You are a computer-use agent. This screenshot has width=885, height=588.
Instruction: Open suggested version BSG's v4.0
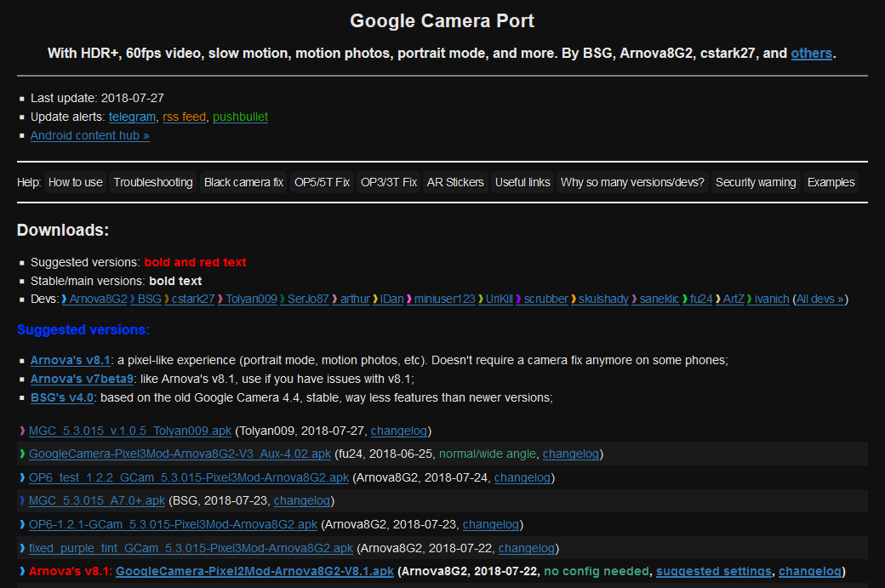tap(62, 397)
